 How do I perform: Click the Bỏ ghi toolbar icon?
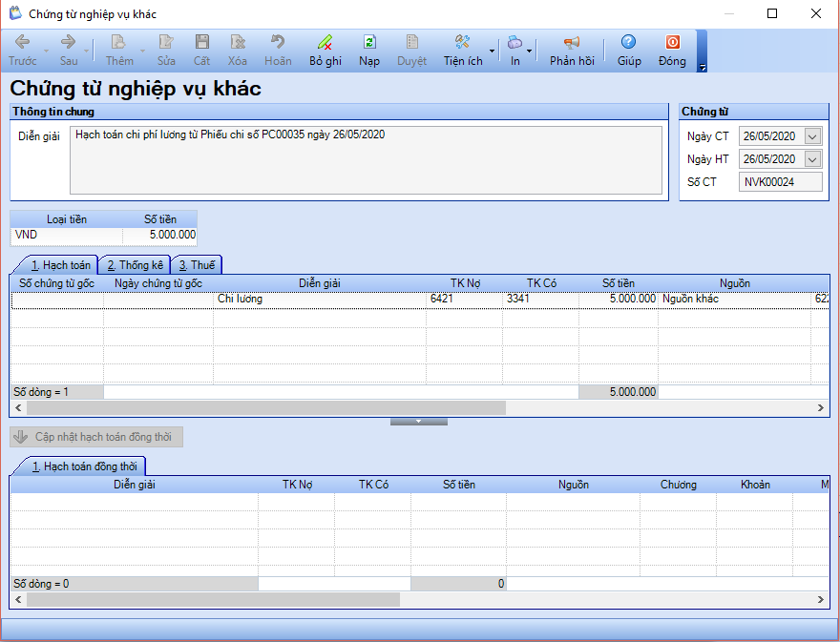click(325, 43)
